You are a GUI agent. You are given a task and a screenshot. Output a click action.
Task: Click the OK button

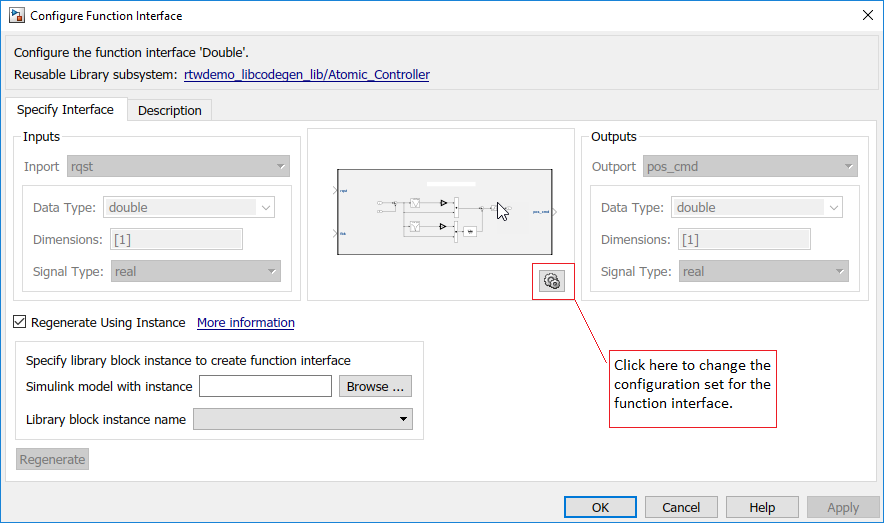pos(600,507)
